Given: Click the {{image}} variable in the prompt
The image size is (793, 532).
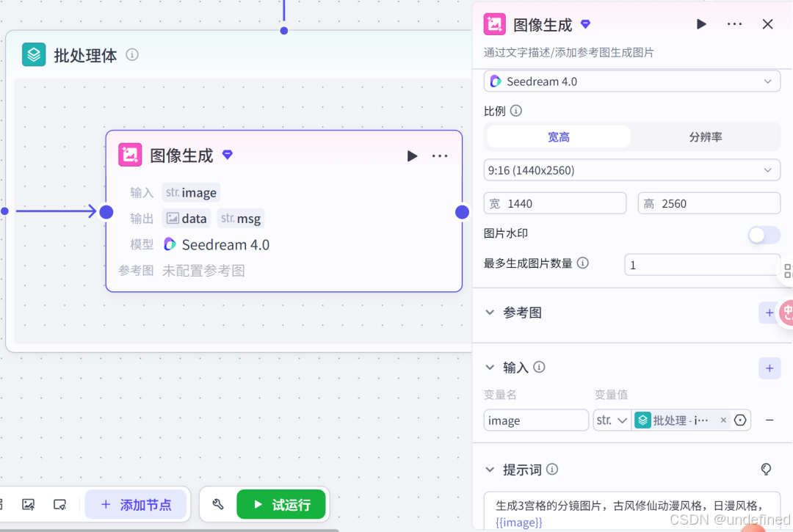Looking at the screenshot, I should click(519, 522).
